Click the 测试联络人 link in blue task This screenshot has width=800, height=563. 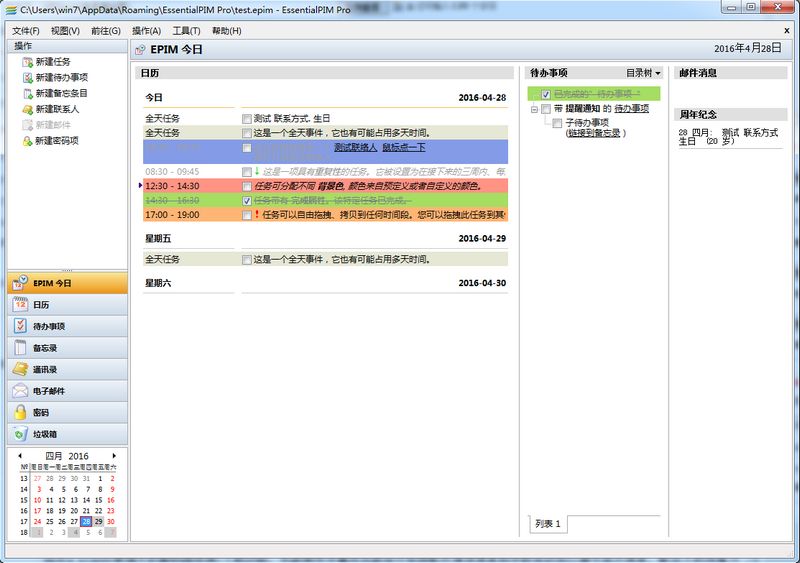coord(355,148)
